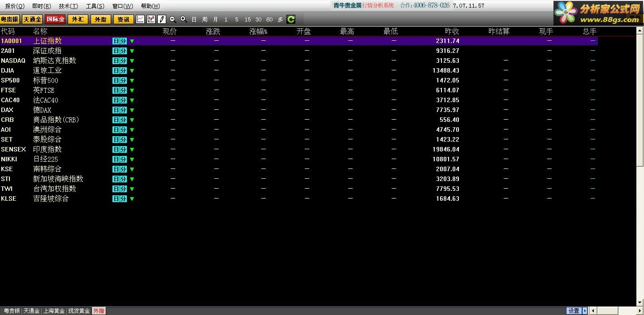Click 日分 button in 台湾加权指数 row
Image resolution: width=644 pixels, height=315 pixels.
[x=120, y=189]
